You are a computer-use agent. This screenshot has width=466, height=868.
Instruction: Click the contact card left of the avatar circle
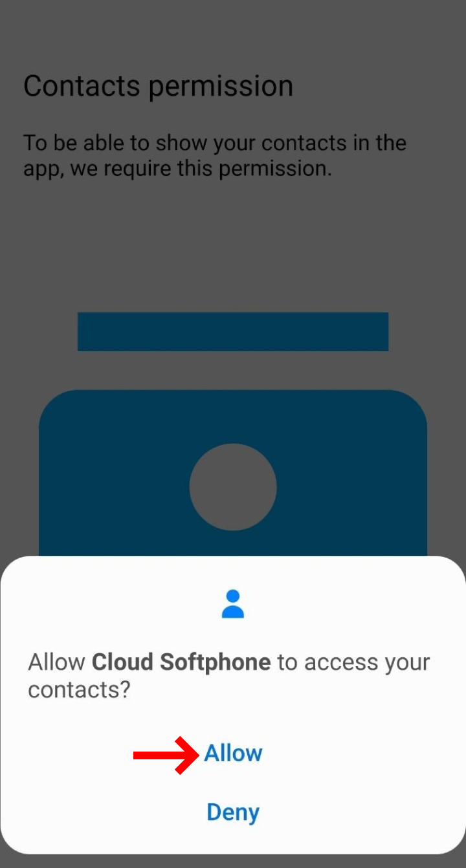pyautogui.click(x=113, y=487)
